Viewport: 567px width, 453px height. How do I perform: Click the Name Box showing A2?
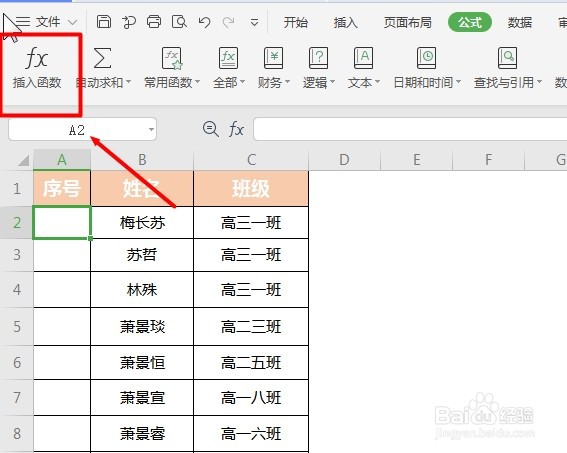click(82, 129)
